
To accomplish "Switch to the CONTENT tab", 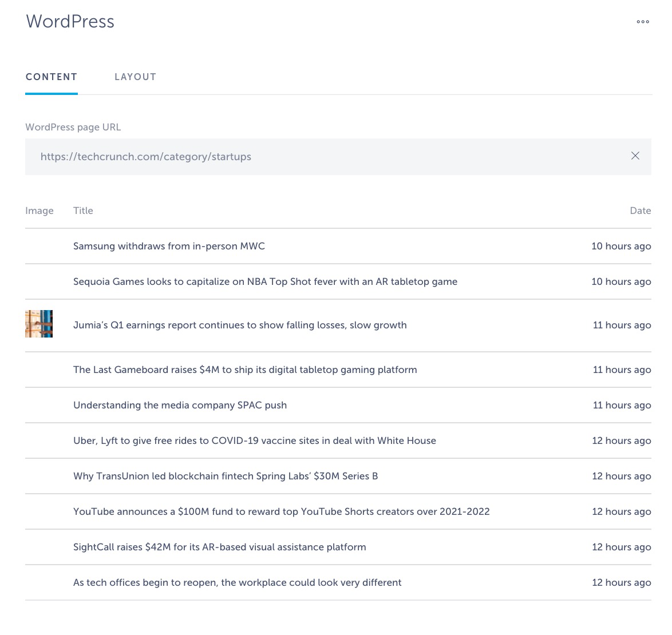I will [52, 77].
